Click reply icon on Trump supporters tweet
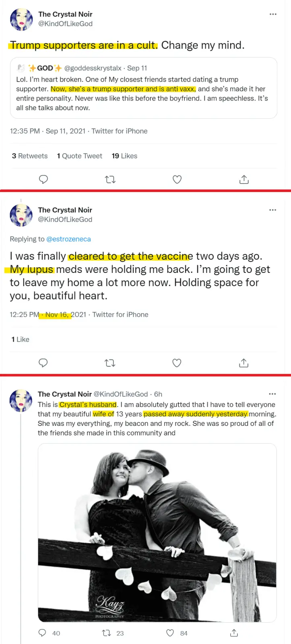Screen dimensions: 291x644 point(43,180)
